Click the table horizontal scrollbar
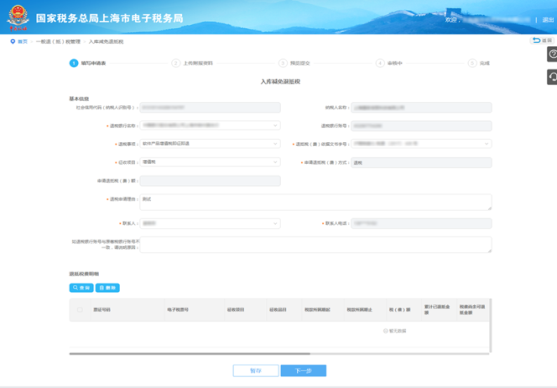 [x=190, y=354]
